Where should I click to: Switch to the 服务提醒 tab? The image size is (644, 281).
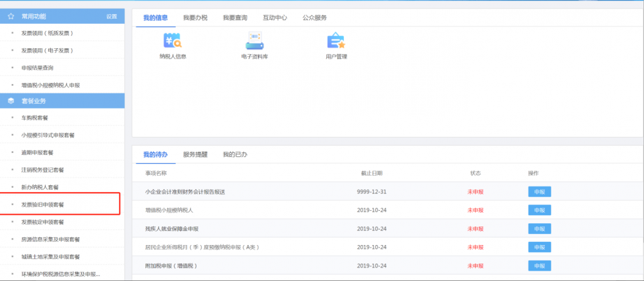(x=195, y=155)
